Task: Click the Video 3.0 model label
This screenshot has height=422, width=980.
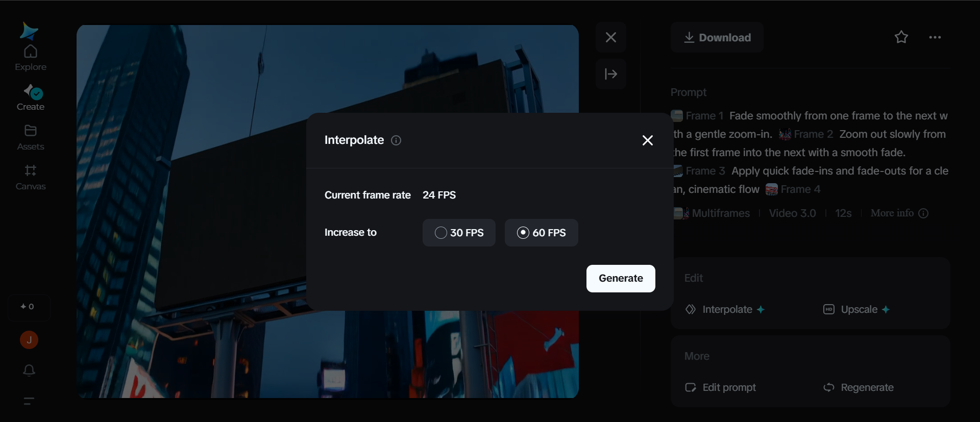Action: 792,213
